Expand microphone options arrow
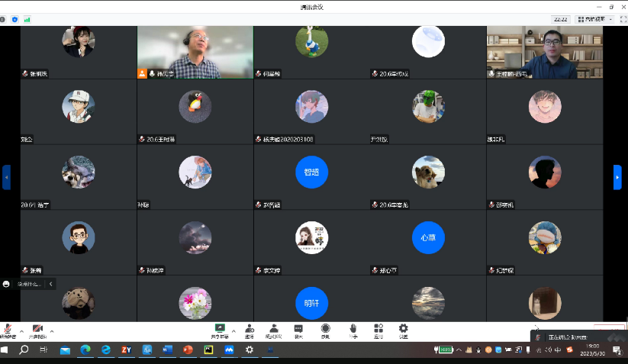This screenshot has width=628, height=364. click(x=22, y=330)
